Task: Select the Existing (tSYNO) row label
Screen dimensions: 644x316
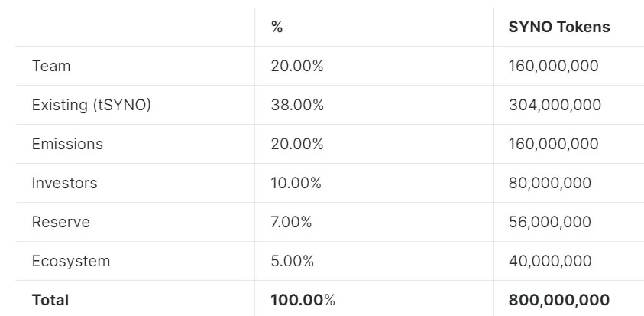Action: pos(92,105)
